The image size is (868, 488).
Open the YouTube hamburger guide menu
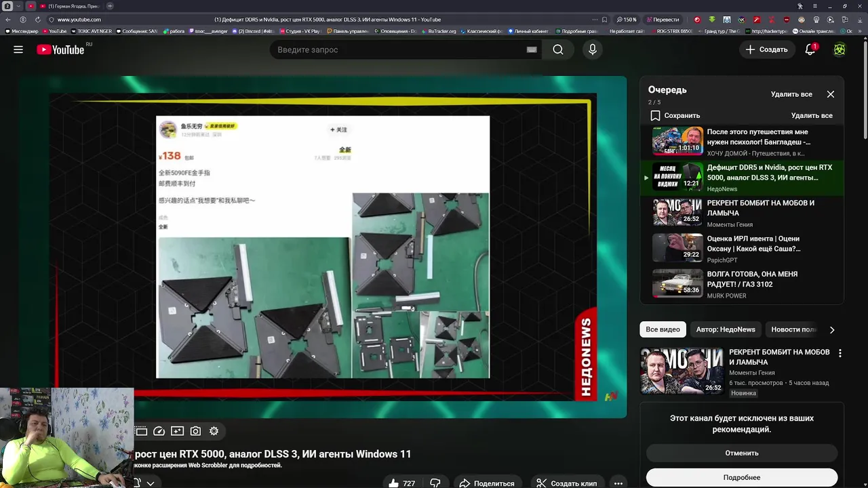tap(18, 49)
